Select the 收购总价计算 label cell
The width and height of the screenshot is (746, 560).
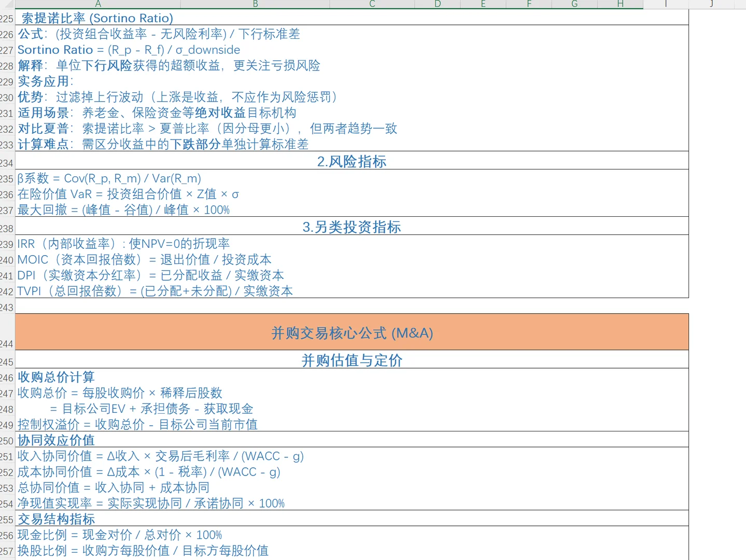click(55, 377)
